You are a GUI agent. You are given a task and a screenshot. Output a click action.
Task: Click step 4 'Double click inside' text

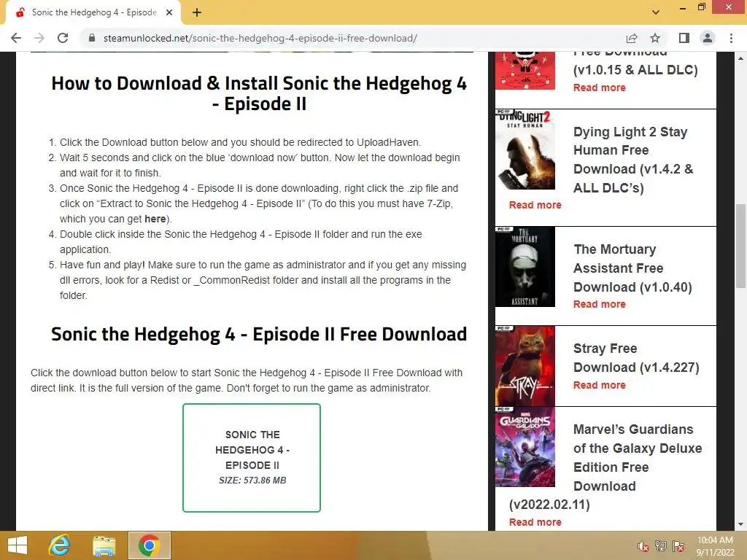241,242
